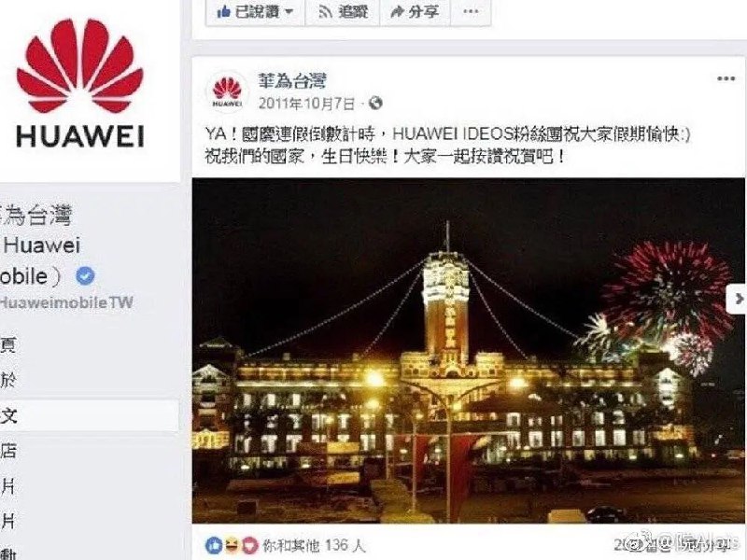Open the Presidential Office fireworks photo

[469, 351]
